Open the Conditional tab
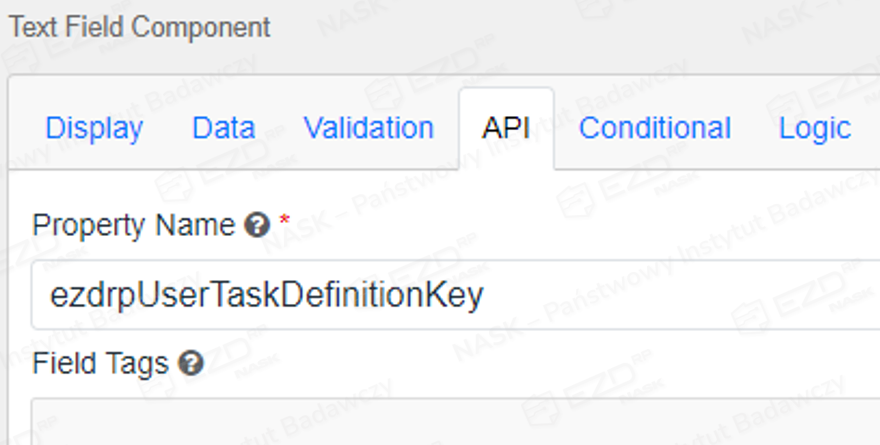The height and width of the screenshot is (445, 880). pyautogui.click(x=655, y=128)
